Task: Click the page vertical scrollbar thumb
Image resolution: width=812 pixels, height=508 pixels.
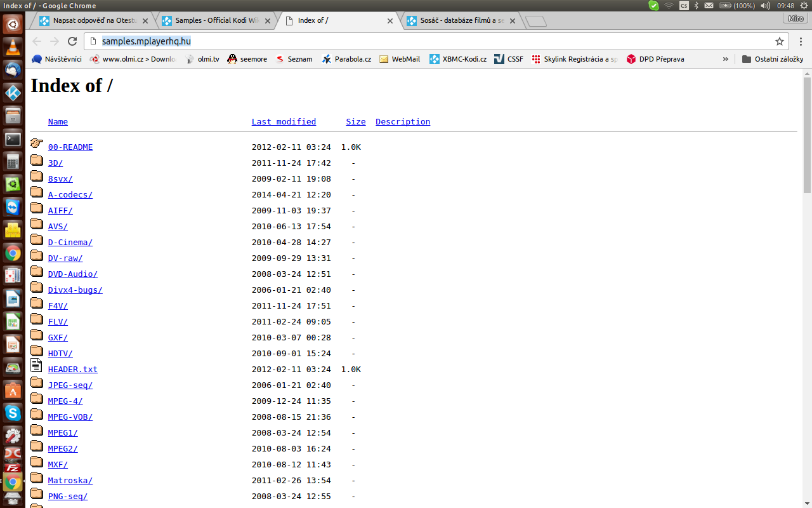Action: (x=807, y=133)
